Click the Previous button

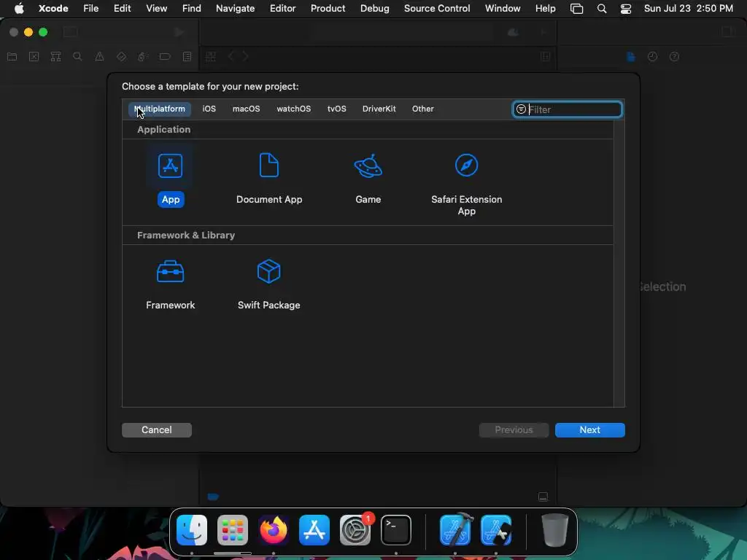click(x=514, y=430)
